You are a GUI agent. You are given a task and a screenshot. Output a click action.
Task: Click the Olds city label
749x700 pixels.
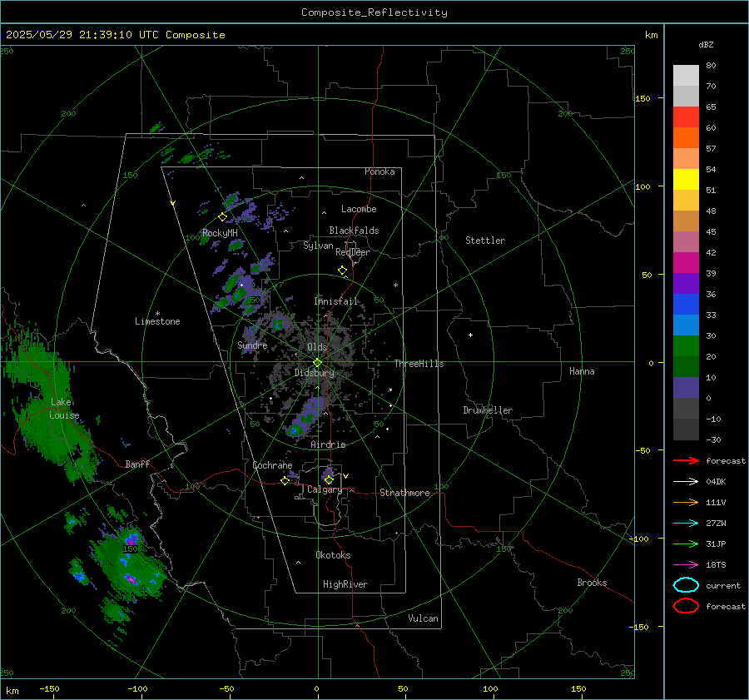coord(317,347)
